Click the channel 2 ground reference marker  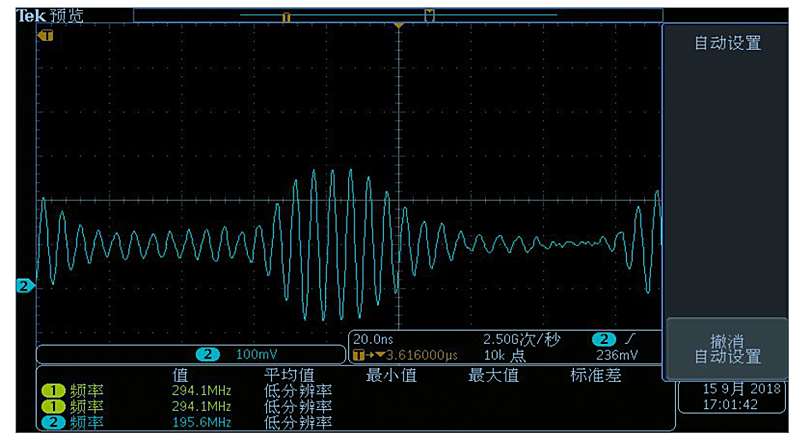point(24,286)
